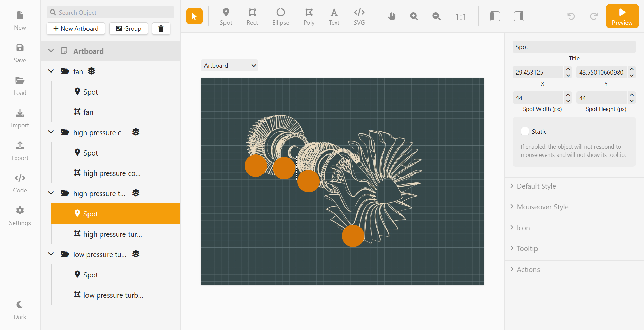
Task: Open Settings from the sidebar
Action: tap(20, 216)
